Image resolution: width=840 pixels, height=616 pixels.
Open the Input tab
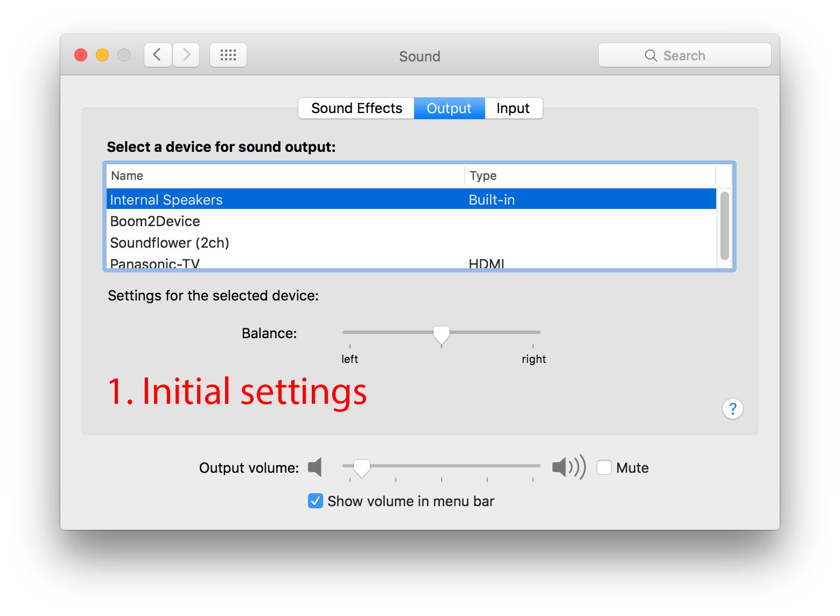tap(513, 108)
